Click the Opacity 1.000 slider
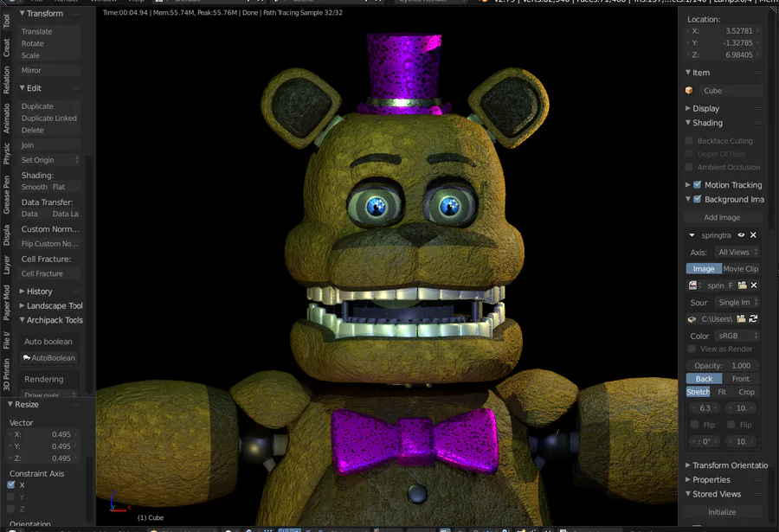 coord(723,366)
